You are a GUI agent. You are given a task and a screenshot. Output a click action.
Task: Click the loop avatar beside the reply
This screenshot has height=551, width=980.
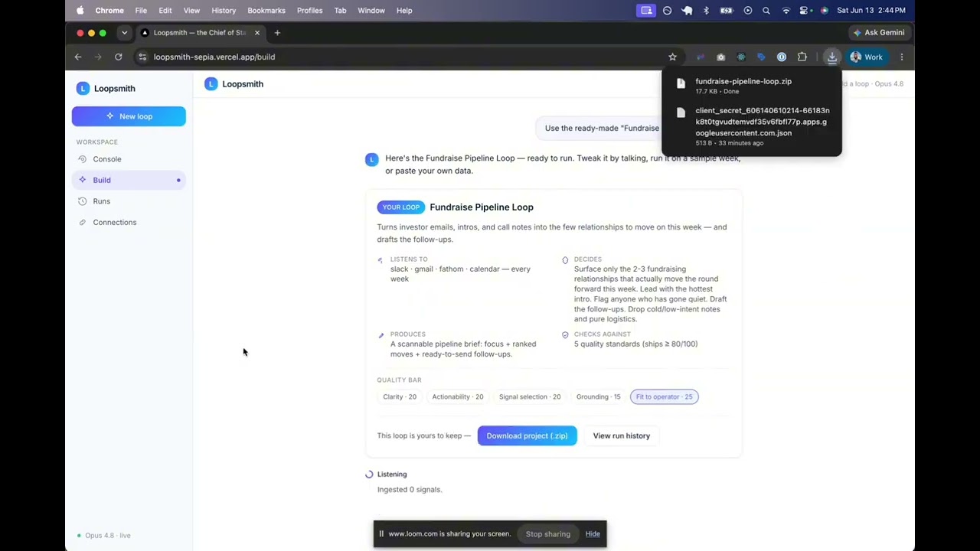371,159
